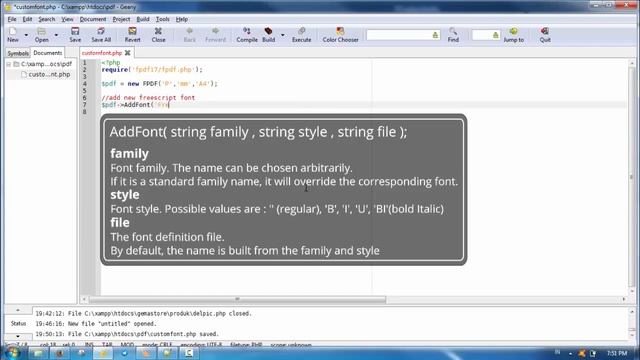The width and height of the screenshot is (640, 360).
Task: Close the customfont.php tab with its X
Action: [128, 53]
